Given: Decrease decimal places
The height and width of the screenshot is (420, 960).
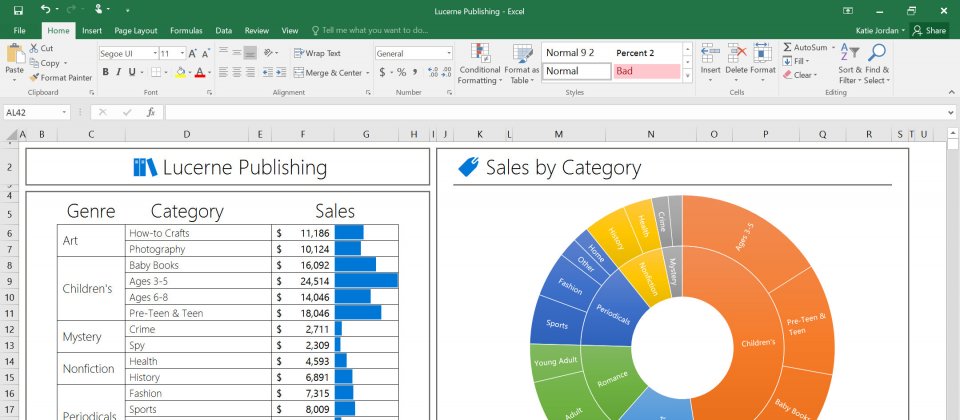Looking at the screenshot, I should coord(447,72).
